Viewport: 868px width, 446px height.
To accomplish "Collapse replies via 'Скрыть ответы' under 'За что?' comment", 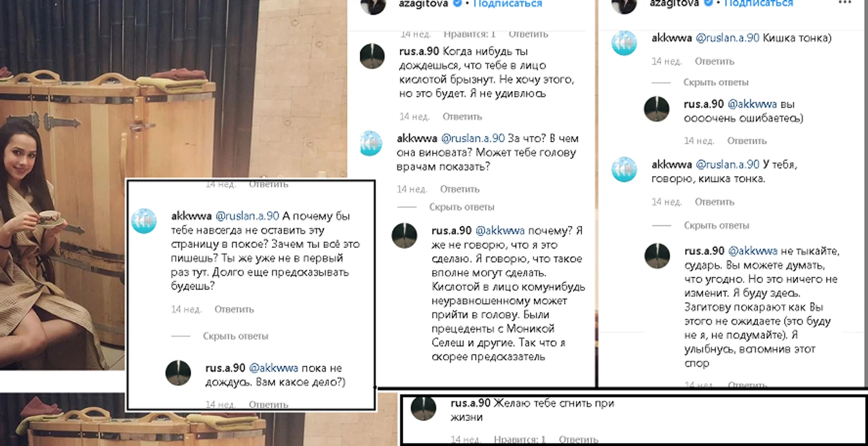I will pyautogui.click(x=462, y=207).
